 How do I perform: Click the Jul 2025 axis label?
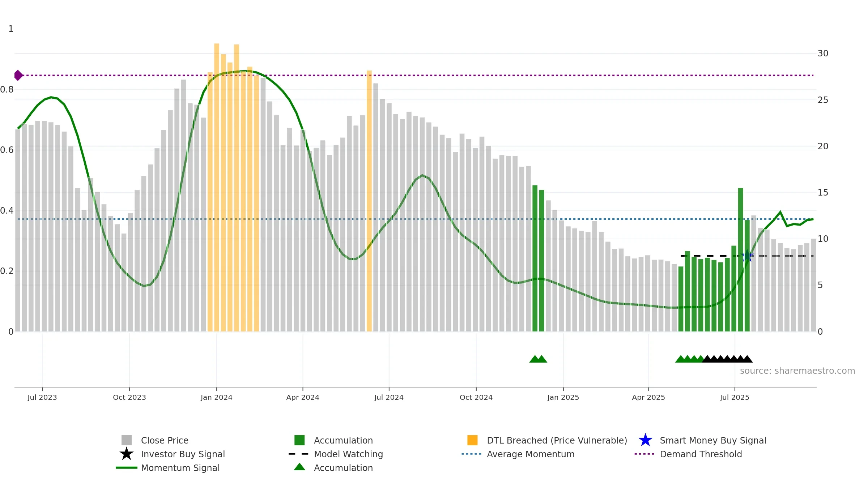(x=735, y=397)
